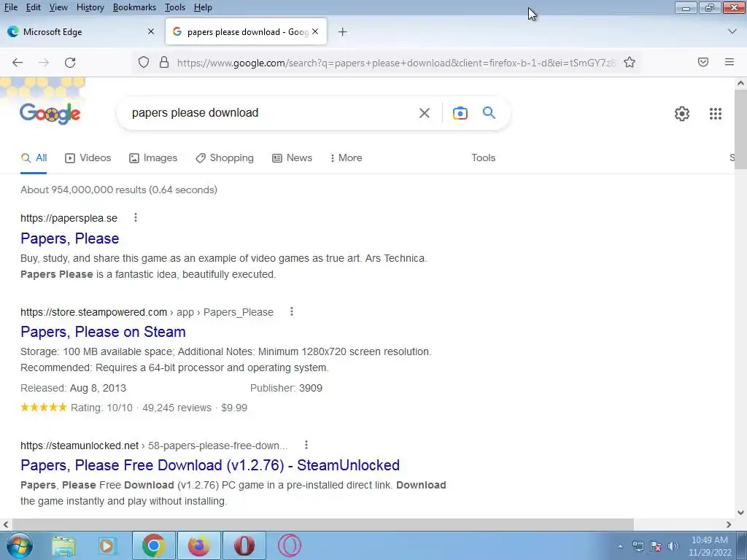Click the store.steampowered.com breadcrumb URL
The width and height of the screenshot is (747, 560).
pyautogui.click(x=147, y=312)
